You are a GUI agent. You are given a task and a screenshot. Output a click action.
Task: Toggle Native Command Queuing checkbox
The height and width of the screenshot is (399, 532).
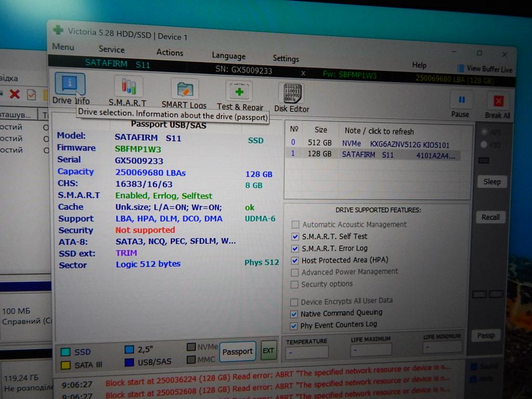294,314
